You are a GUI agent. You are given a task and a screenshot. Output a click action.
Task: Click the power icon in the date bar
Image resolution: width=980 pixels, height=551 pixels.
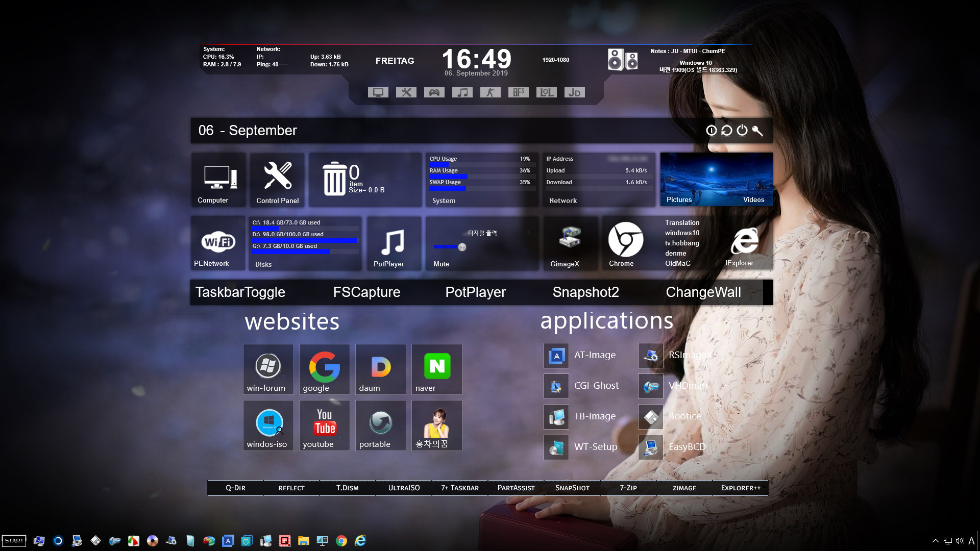click(x=742, y=131)
